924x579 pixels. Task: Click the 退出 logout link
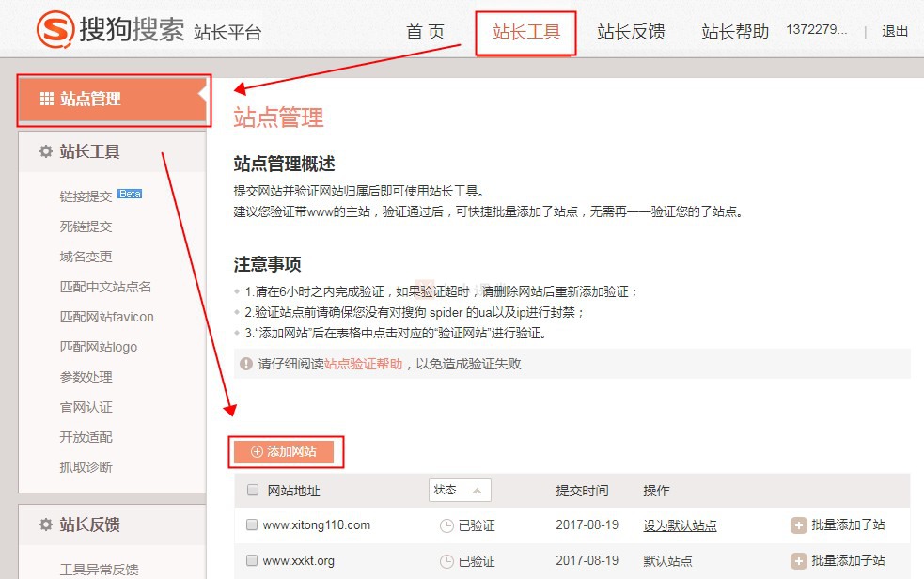[x=895, y=31]
